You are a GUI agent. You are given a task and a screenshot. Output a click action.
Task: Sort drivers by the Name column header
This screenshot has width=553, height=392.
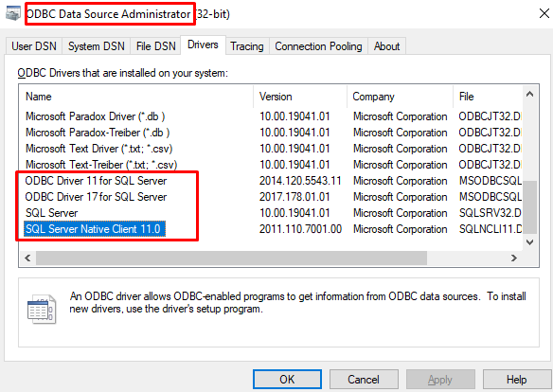click(136, 97)
